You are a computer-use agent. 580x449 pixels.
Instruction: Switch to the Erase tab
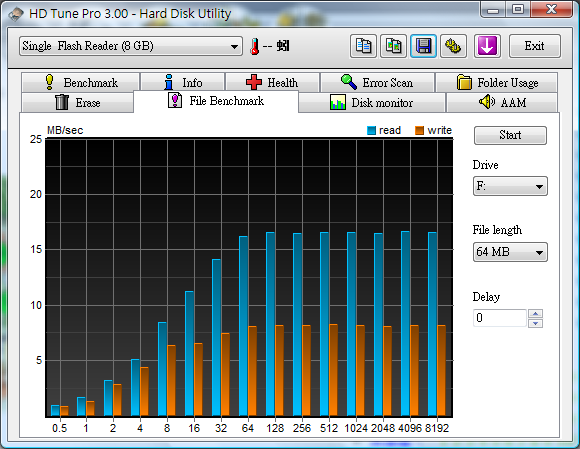(x=77, y=102)
